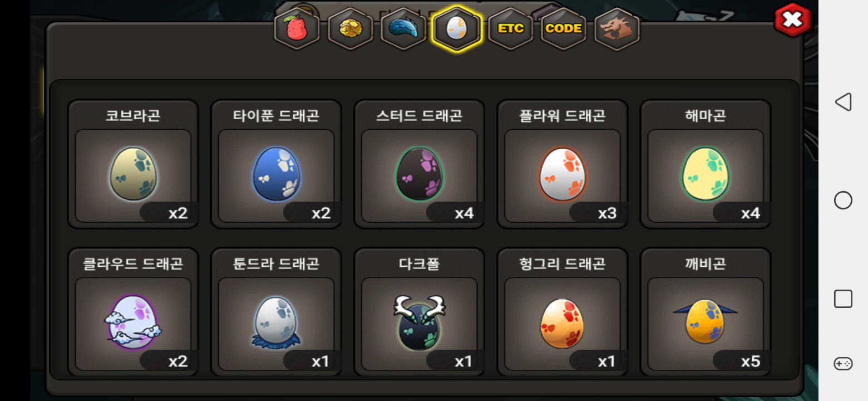Tap the 클라우드 드래곤 cloud egg
Screen dimensions: 868x401
tap(133, 312)
